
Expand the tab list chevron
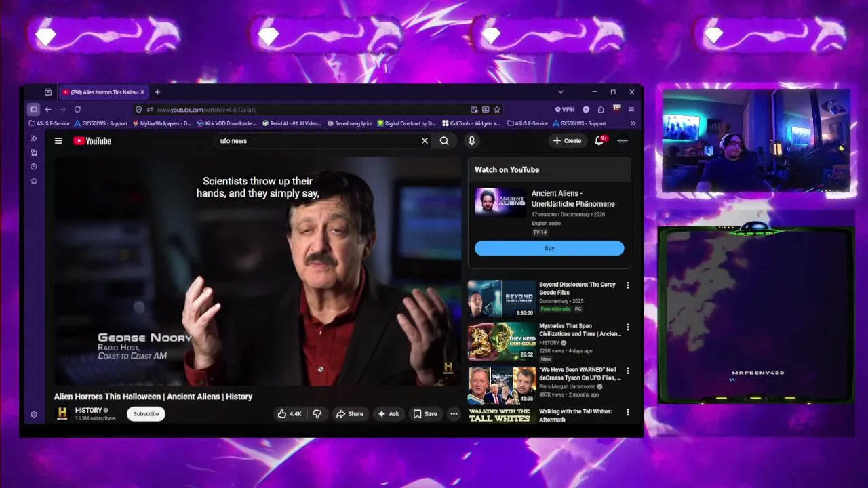[560, 92]
